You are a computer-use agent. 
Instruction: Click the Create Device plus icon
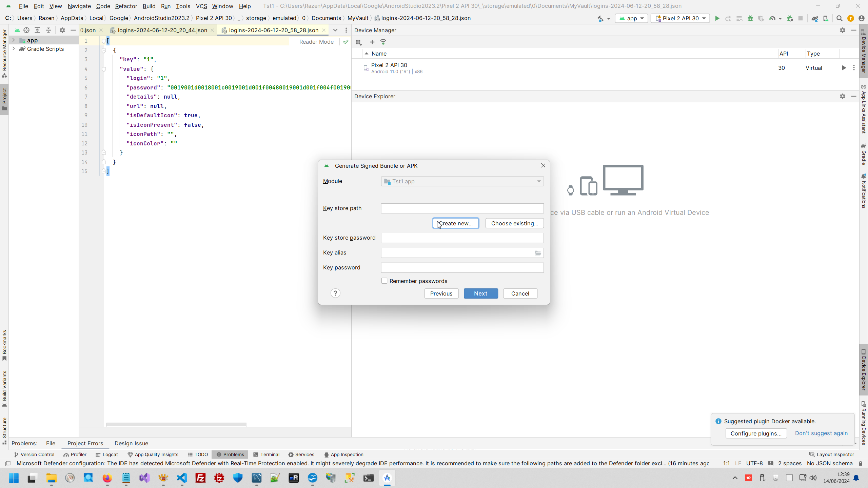click(372, 42)
